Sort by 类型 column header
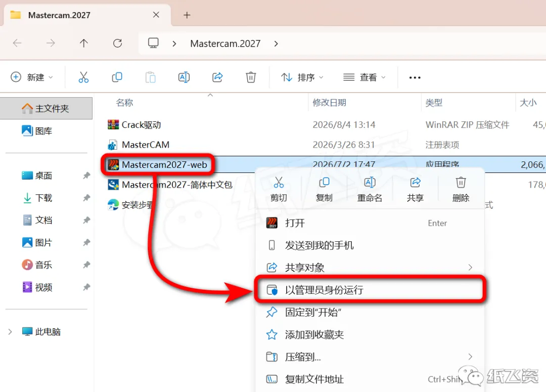The image size is (546, 392). (434, 103)
